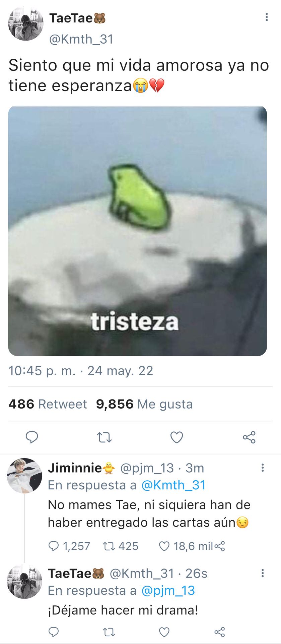View the 9,856 Me gusta list
Image resolution: width=281 pixels, height=644 pixels.
144,404
